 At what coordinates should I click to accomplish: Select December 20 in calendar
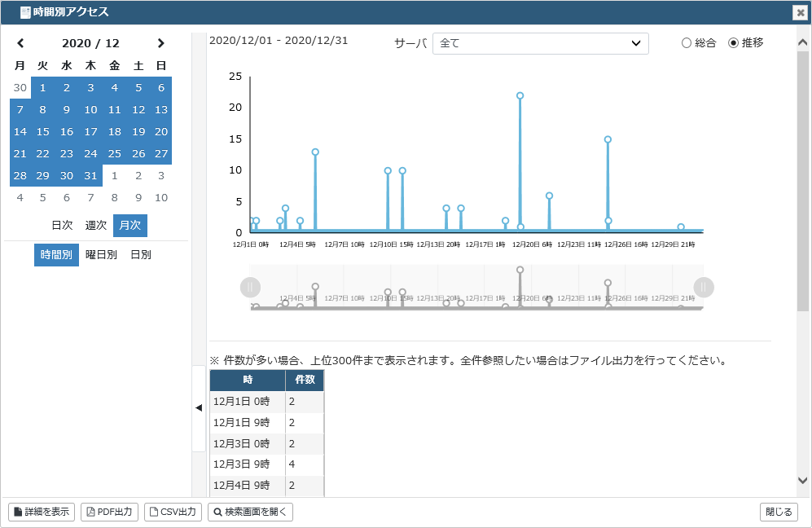[161, 132]
